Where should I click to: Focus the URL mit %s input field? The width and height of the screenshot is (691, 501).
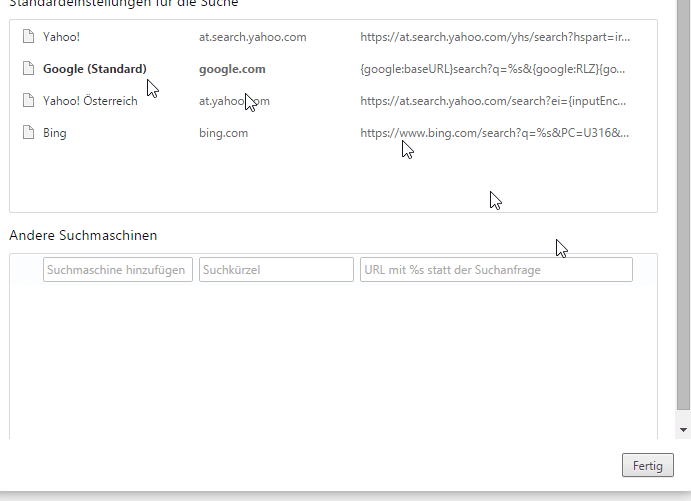pos(496,270)
